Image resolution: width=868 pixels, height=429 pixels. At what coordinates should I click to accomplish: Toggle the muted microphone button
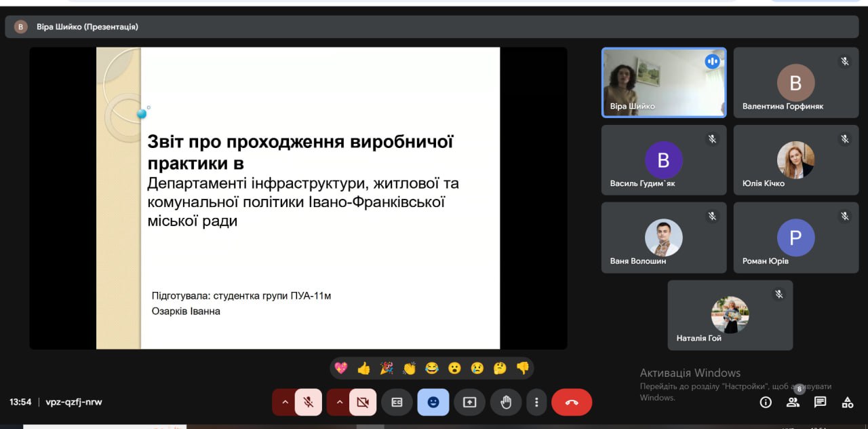coord(309,402)
